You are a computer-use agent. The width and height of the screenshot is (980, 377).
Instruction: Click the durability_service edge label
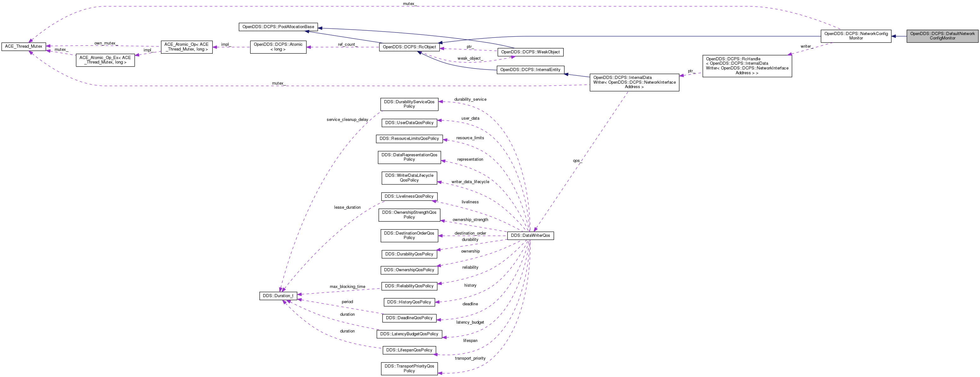(470, 99)
